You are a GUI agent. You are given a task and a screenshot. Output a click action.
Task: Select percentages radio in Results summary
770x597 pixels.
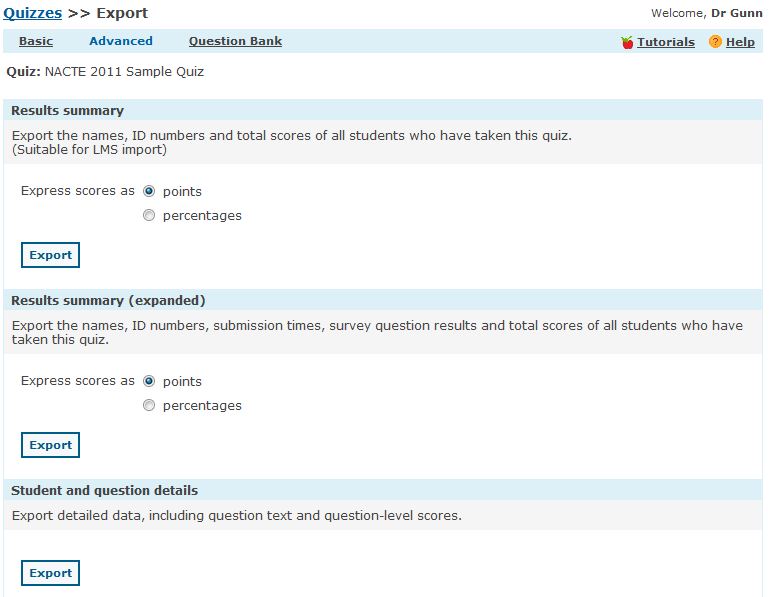click(x=149, y=215)
